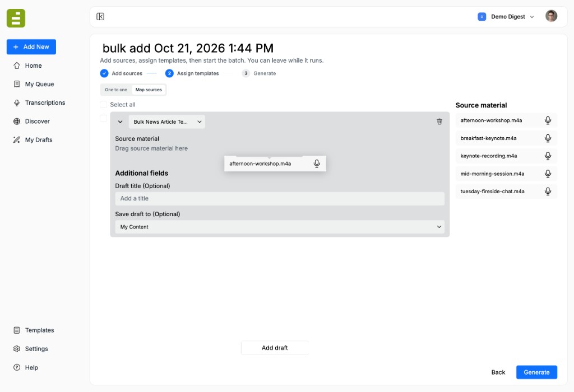Switch to One to one mode
574x392 pixels.
pyautogui.click(x=116, y=90)
